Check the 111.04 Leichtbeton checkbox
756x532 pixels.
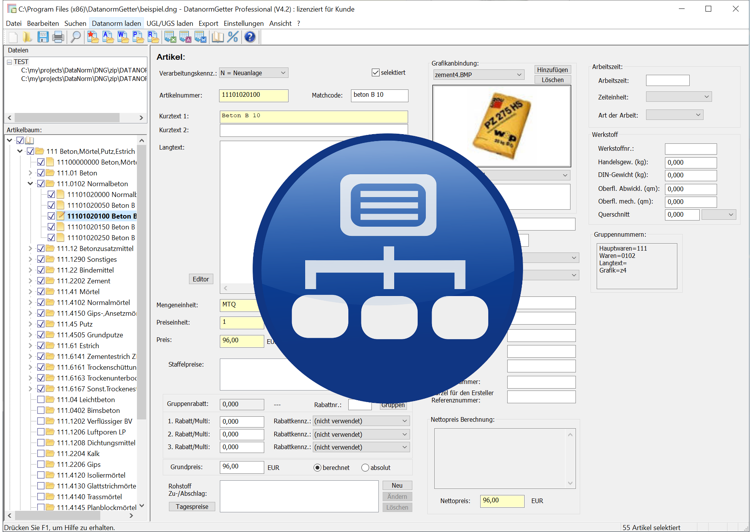(41, 399)
